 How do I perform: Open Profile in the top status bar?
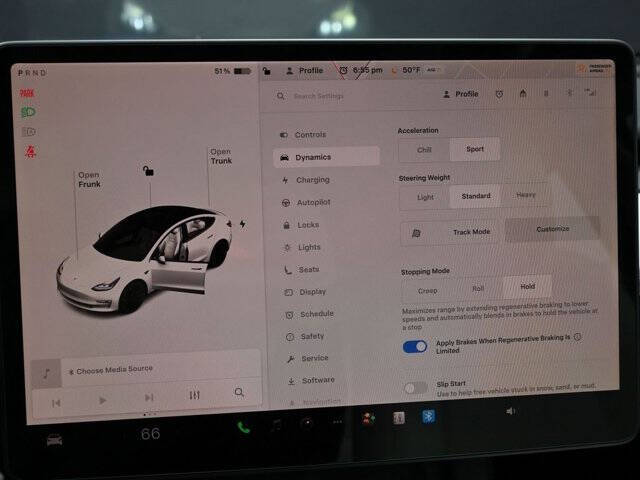coord(304,71)
